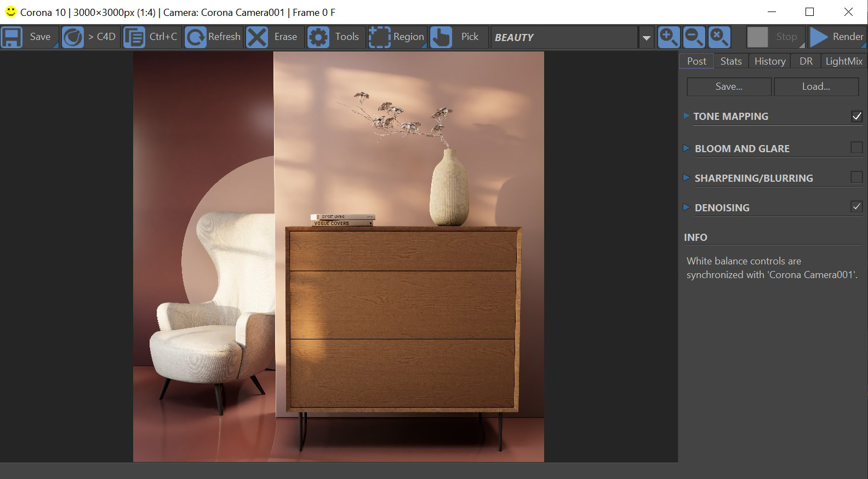868x479 pixels.
Task: Enable Sharpening/Blurring checkbox
Action: click(x=857, y=177)
